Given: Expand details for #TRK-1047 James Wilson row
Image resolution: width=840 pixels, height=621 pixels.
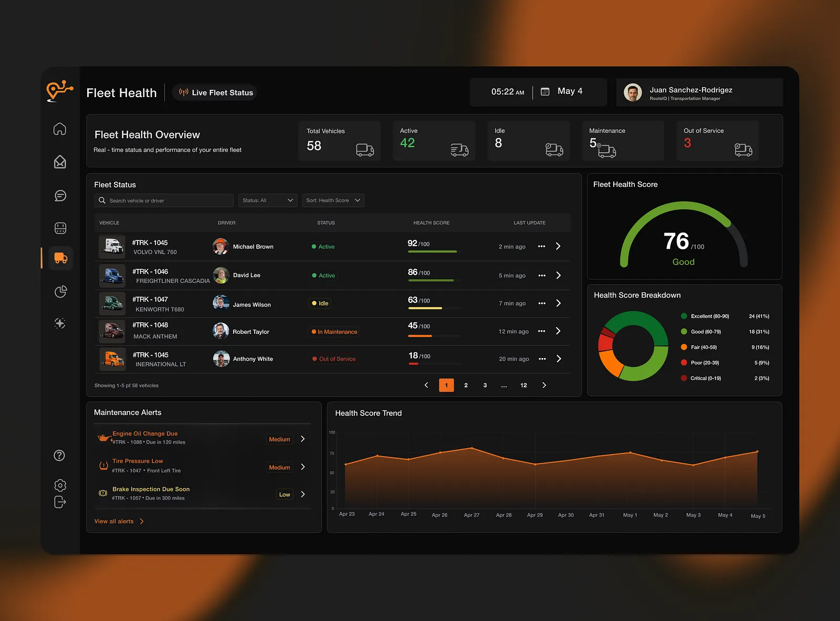Looking at the screenshot, I should click(x=558, y=303).
